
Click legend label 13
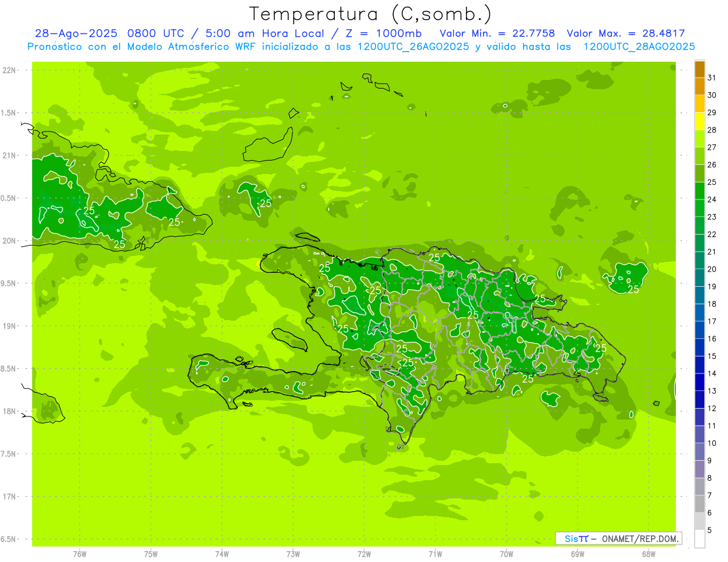[x=712, y=391]
